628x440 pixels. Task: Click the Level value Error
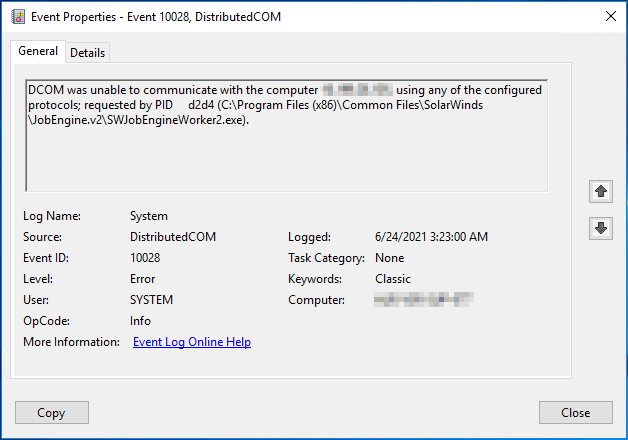pos(142,279)
